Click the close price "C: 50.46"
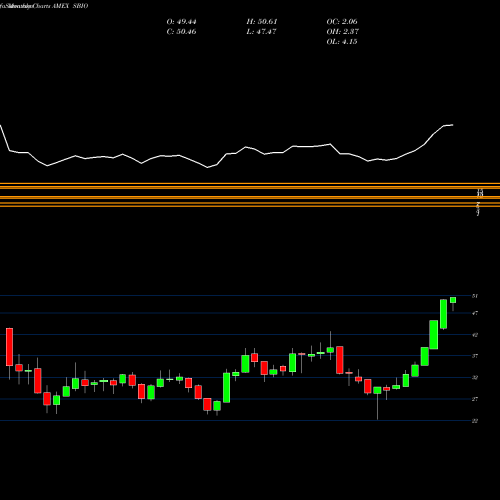This screenshot has width=500, height=500. 181,32
